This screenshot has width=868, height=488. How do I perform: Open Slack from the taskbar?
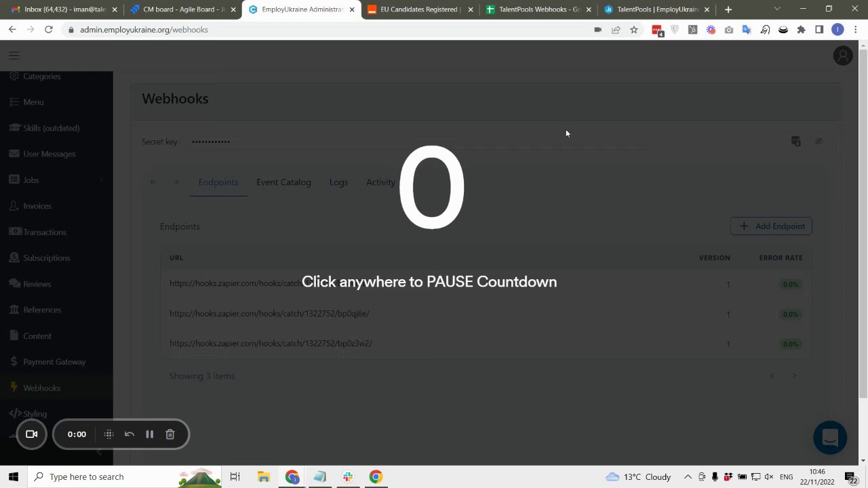tap(348, 477)
